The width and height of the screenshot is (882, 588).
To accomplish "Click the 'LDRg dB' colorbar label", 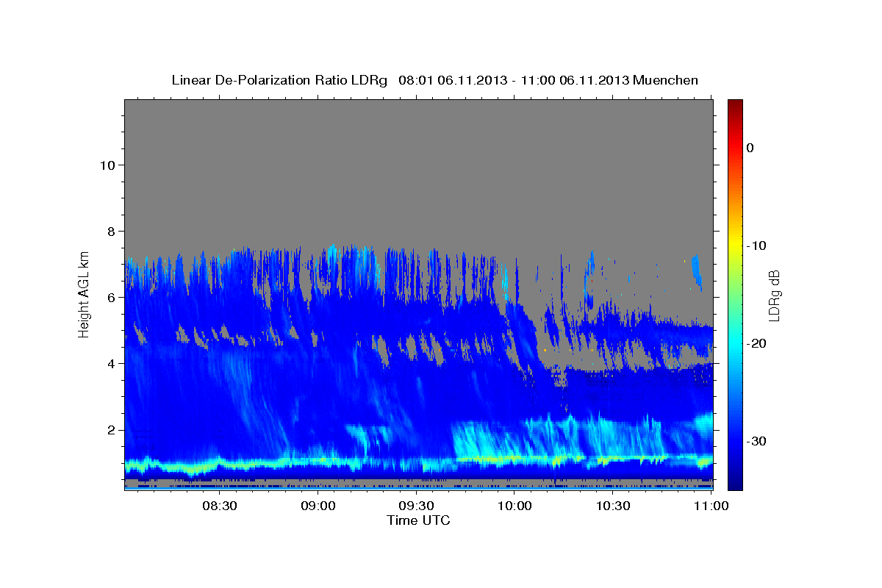I will pos(774,295).
